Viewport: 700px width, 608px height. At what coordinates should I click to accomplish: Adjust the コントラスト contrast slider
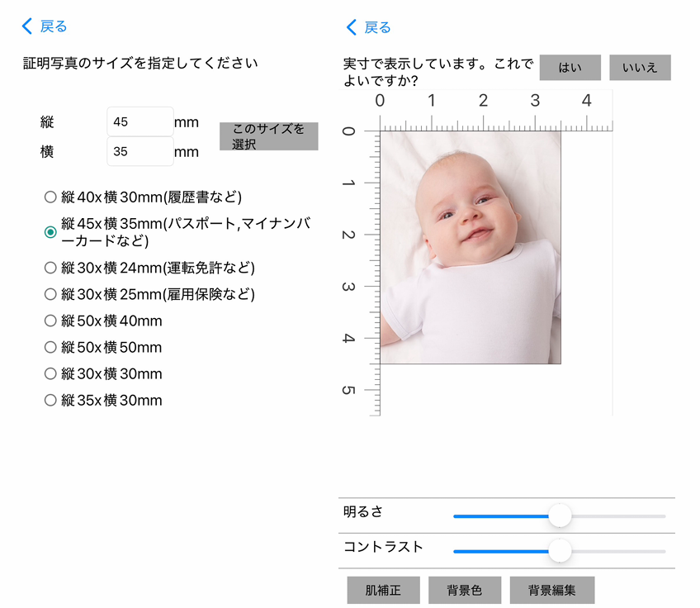[560, 550]
